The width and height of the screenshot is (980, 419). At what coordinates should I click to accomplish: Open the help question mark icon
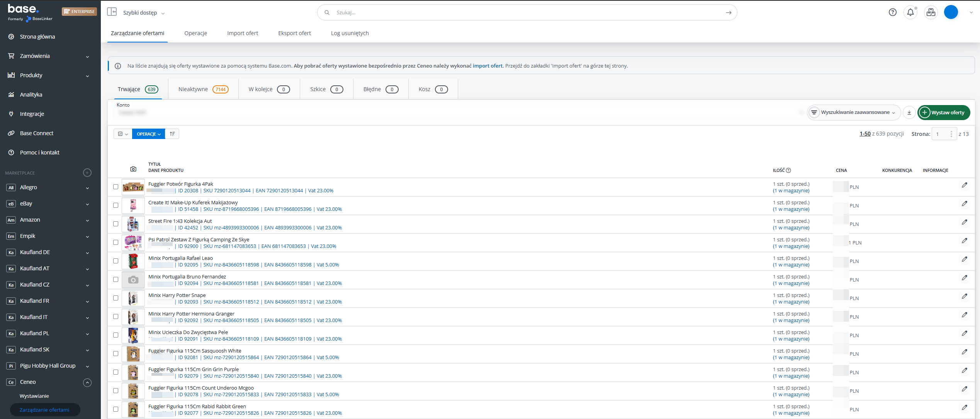(x=892, y=12)
